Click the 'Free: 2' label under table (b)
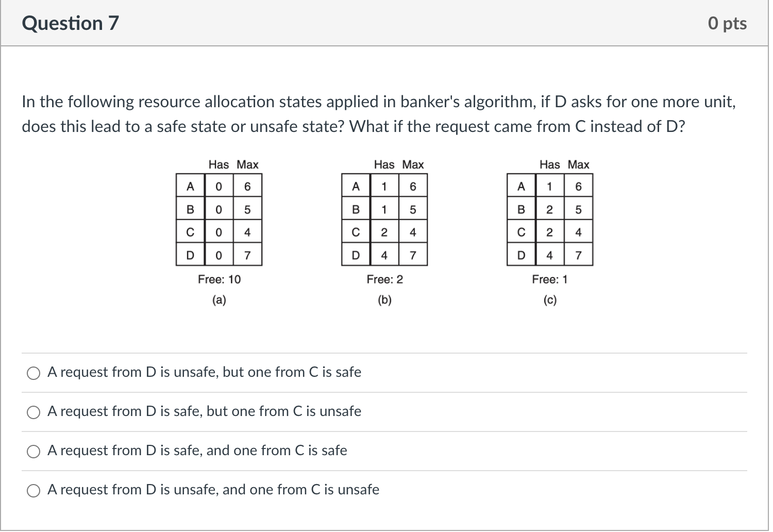 384,279
